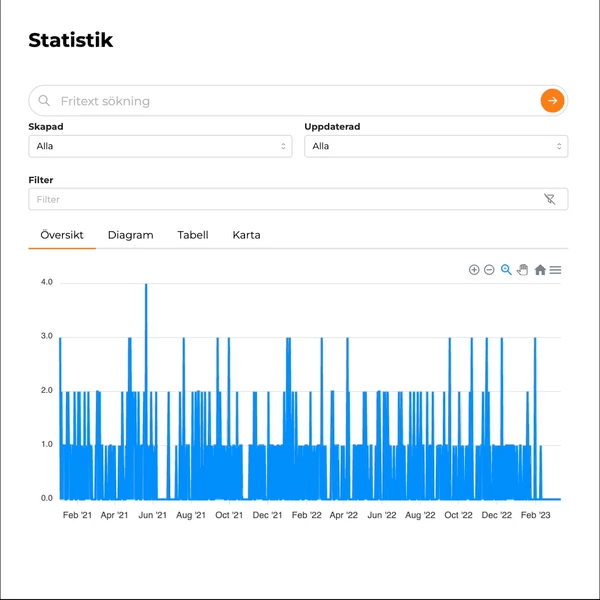The width and height of the screenshot is (600, 600).
Task: Click the Feb '21 x-axis label
Action: (77, 515)
